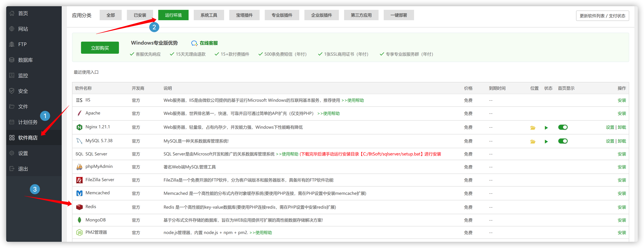The height and width of the screenshot is (248, 644).
Task: Click the 安全 security shield icon
Action: pos(12,91)
